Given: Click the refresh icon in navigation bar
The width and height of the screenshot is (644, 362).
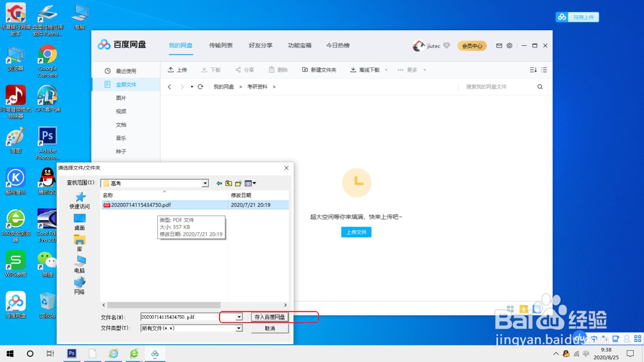Looking at the screenshot, I should point(200,86).
